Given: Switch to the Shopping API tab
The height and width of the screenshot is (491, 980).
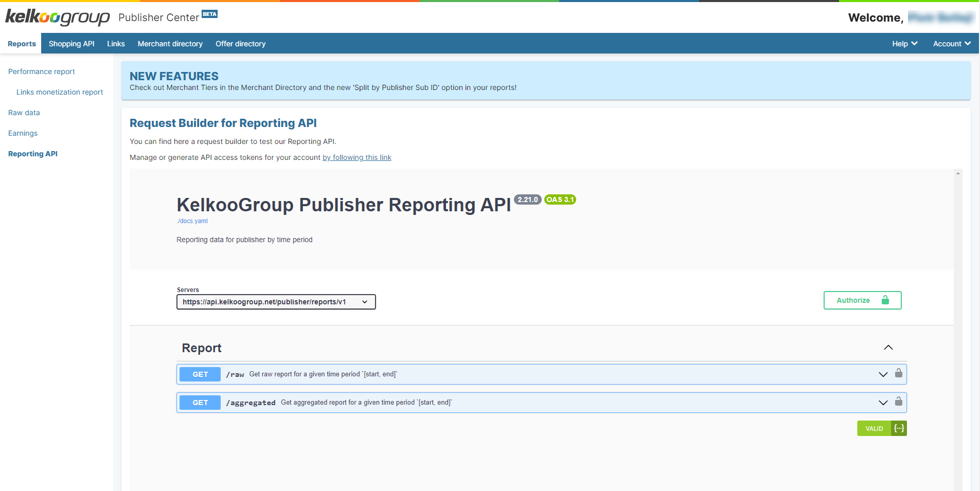Looking at the screenshot, I should 72,44.
